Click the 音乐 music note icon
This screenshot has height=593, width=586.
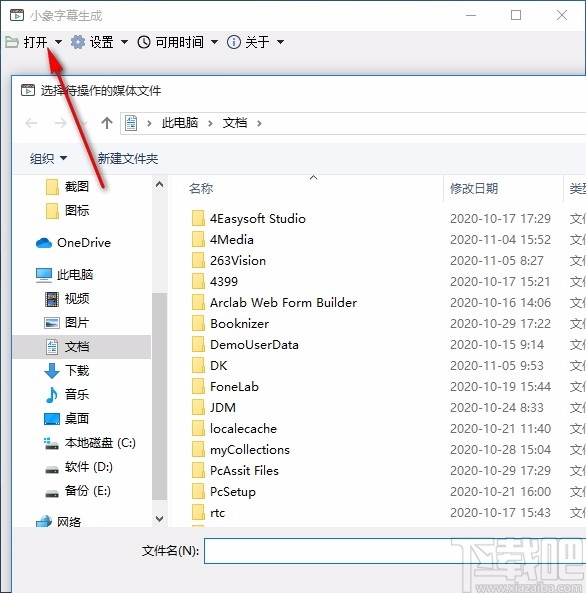point(52,394)
